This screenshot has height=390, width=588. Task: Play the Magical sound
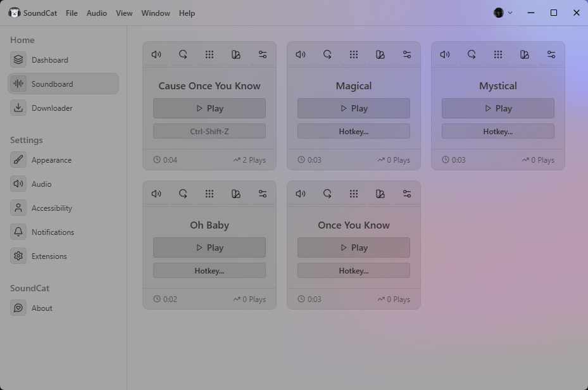point(354,108)
